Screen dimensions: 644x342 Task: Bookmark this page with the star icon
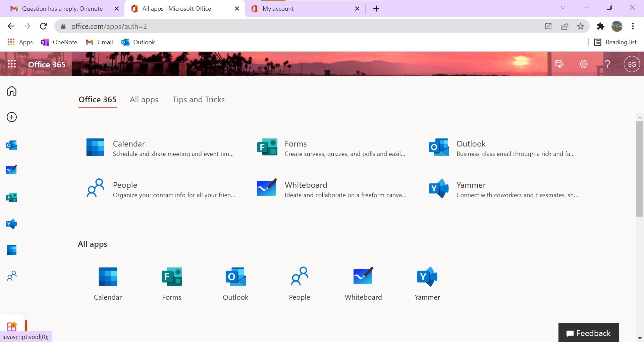pos(581,26)
